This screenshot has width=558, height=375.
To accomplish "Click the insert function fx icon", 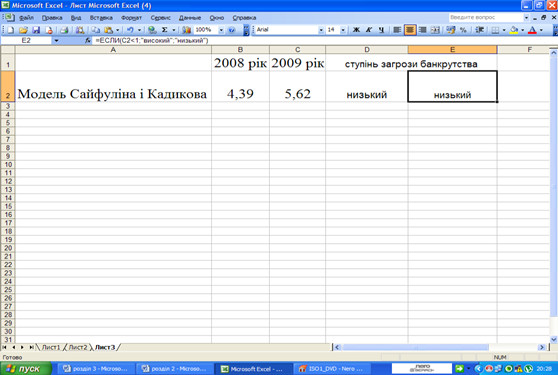I will [88, 41].
